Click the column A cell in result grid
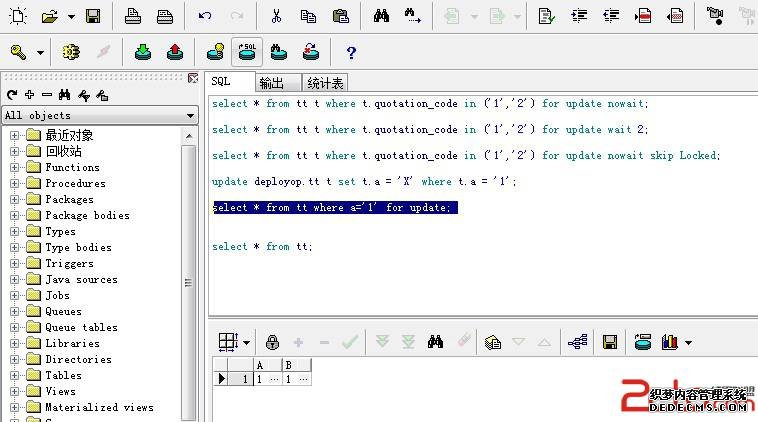Viewport: 758px width, 422px height. click(264, 379)
